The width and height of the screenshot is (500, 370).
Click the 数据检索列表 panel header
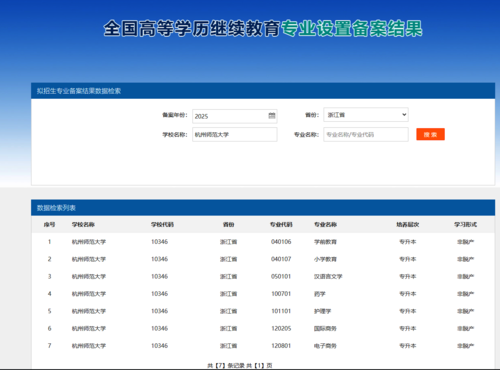[263, 208]
